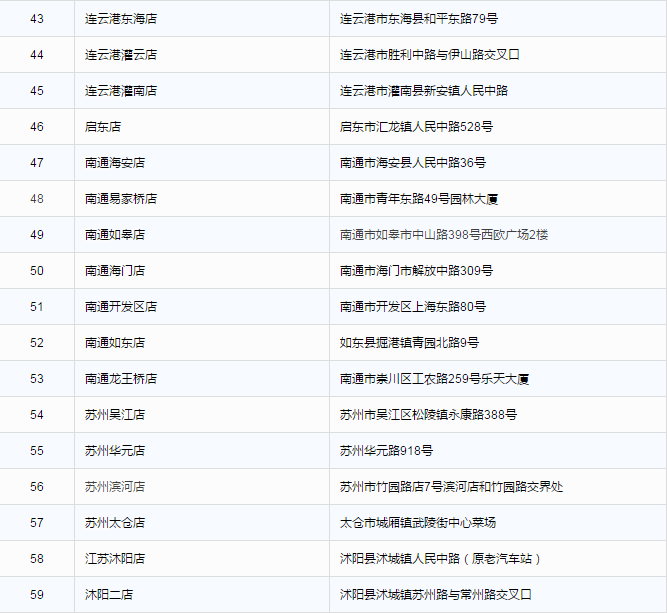Select row number 54 cell
667x613 pixels.
(37, 415)
